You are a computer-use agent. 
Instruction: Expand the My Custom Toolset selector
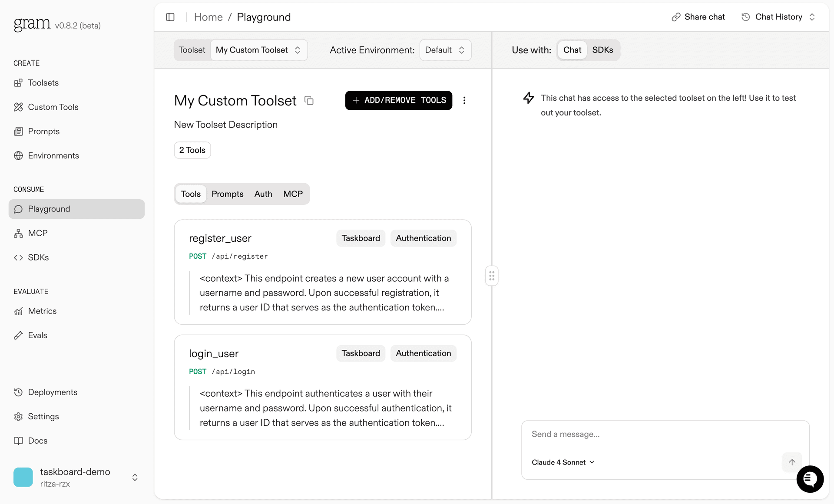coord(258,50)
